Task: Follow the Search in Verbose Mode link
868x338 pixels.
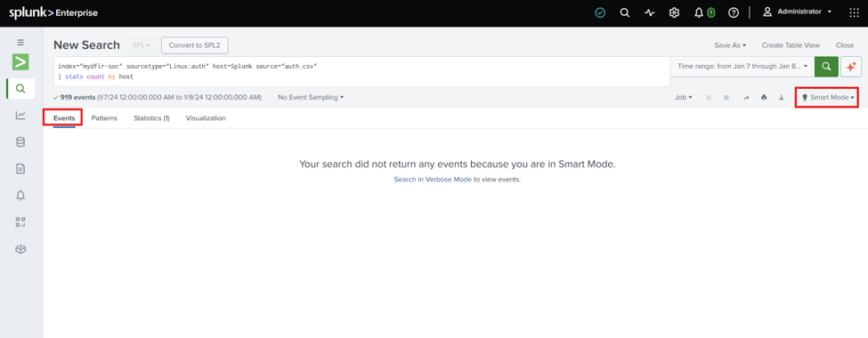Action: pyautogui.click(x=433, y=180)
